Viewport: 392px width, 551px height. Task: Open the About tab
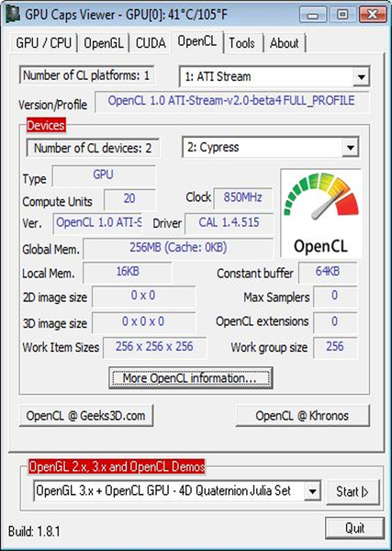click(x=285, y=43)
